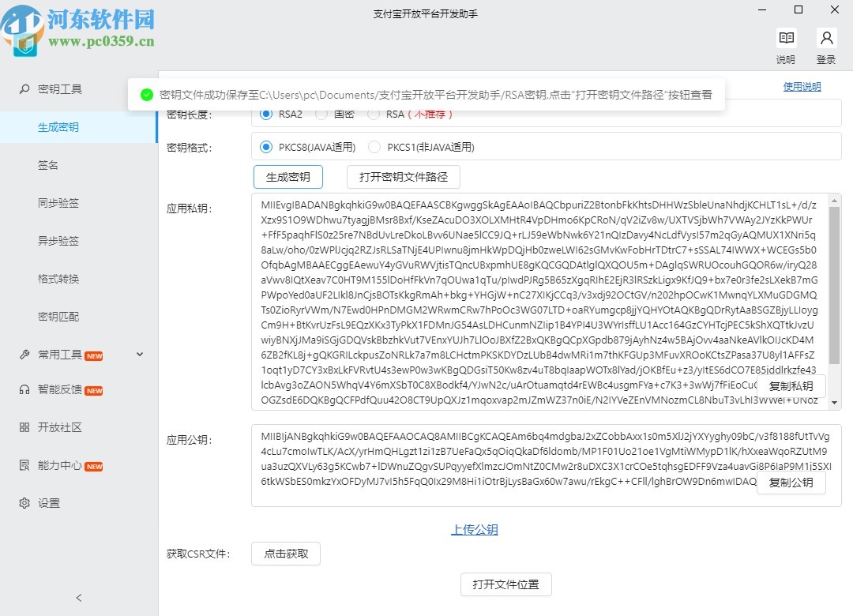Click the 能力中心 NEW badge

pyautogui.click(x=94, y=467)
